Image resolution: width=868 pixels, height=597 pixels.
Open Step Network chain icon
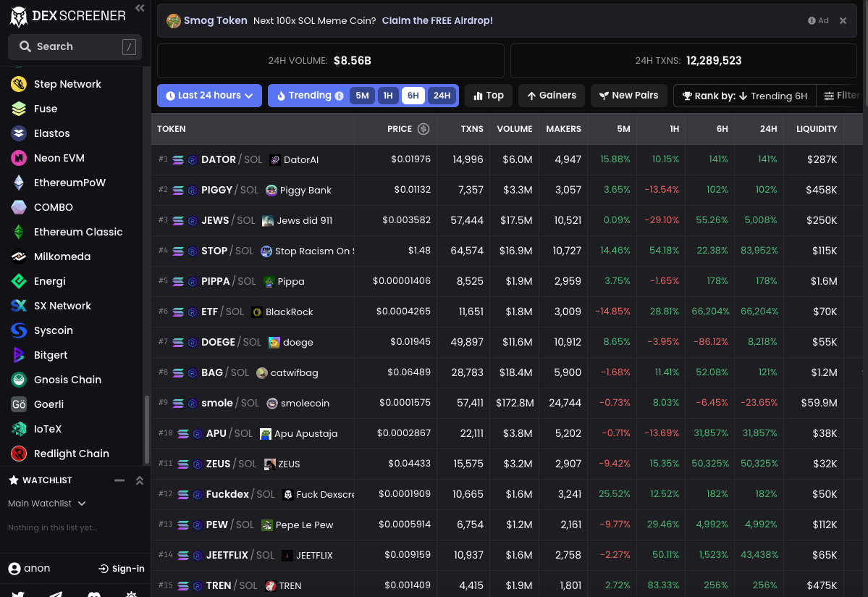coord(19,84)
